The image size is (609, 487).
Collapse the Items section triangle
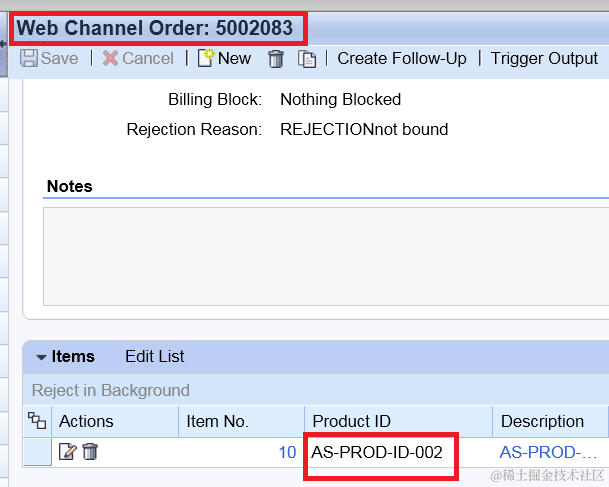pyautogui.click(x=41, y=357)
